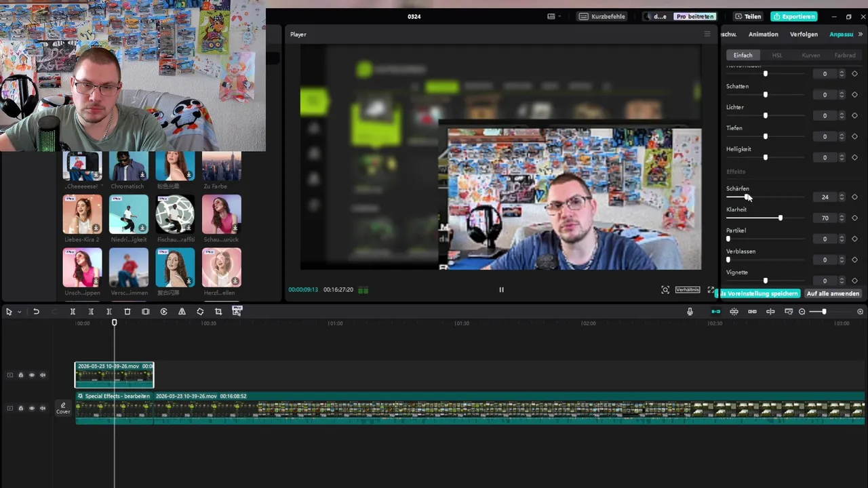Select the Einfach adjustment sub-tab
The image size is (868, 488).
[x=743, y=55]
